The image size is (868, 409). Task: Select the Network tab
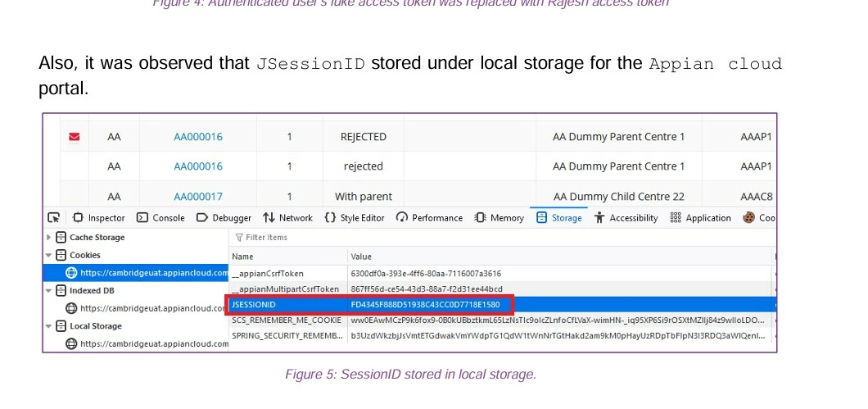click(288, 218)
